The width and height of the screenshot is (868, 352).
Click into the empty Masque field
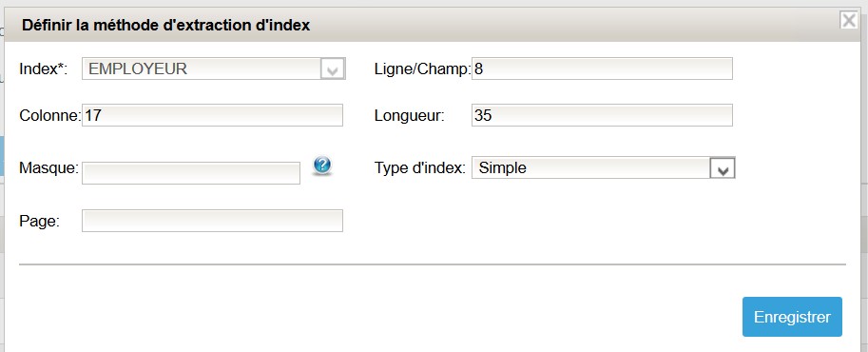click(191, 173)
